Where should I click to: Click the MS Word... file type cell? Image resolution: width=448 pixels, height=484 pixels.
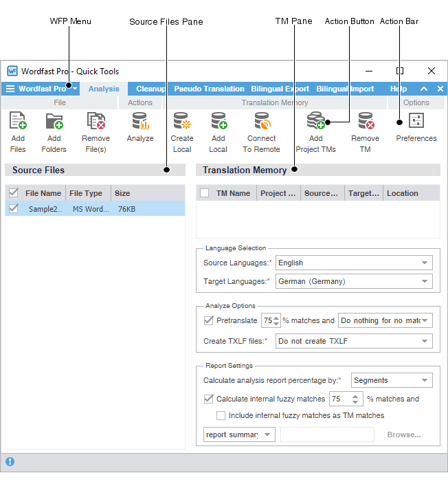point(91,209)
